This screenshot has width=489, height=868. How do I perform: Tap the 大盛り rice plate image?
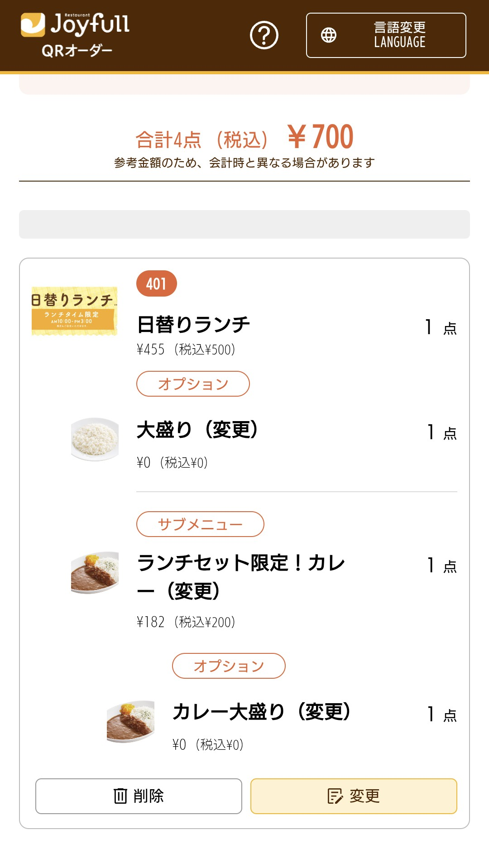(95, 439)
